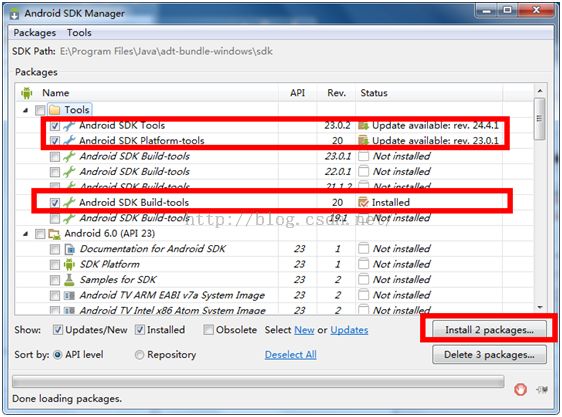Click the Updates selection link
Image resolution: width=562 pixels, height=417 pixels.
pyautogui.click(x=349, y=330)
